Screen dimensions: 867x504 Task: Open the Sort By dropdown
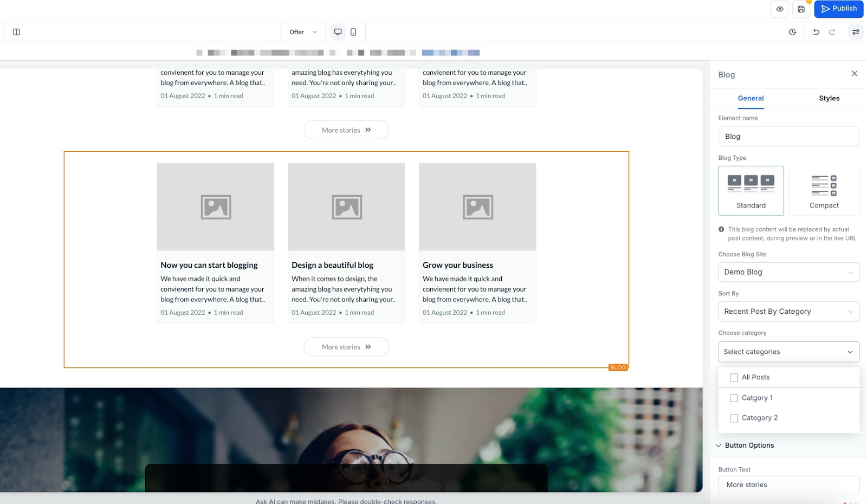pos(788,312)
